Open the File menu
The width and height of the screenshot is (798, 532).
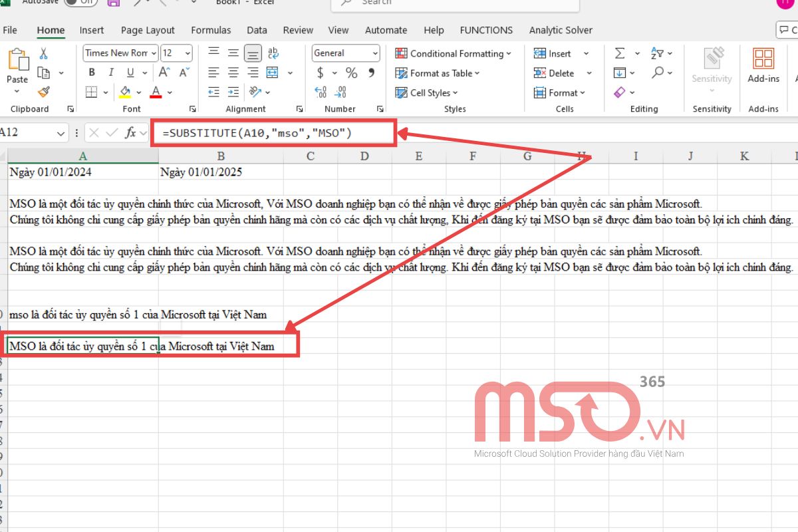[10, 30]
